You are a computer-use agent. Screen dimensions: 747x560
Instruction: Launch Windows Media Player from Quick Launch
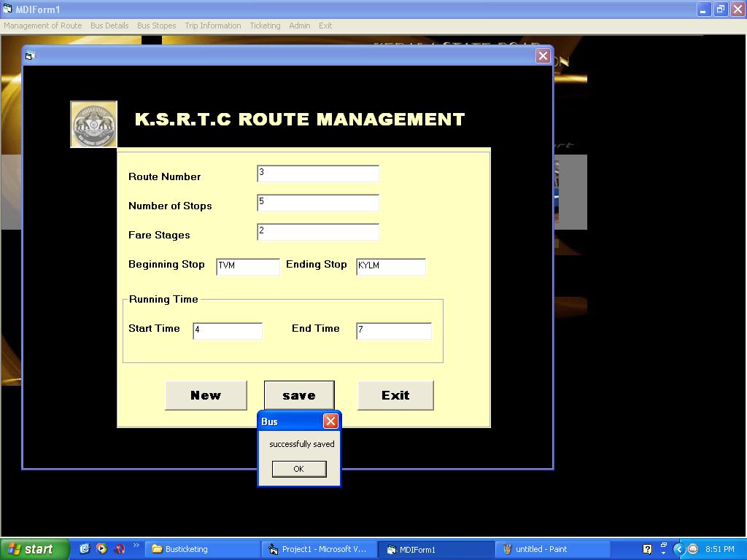(x=102, y=549)
